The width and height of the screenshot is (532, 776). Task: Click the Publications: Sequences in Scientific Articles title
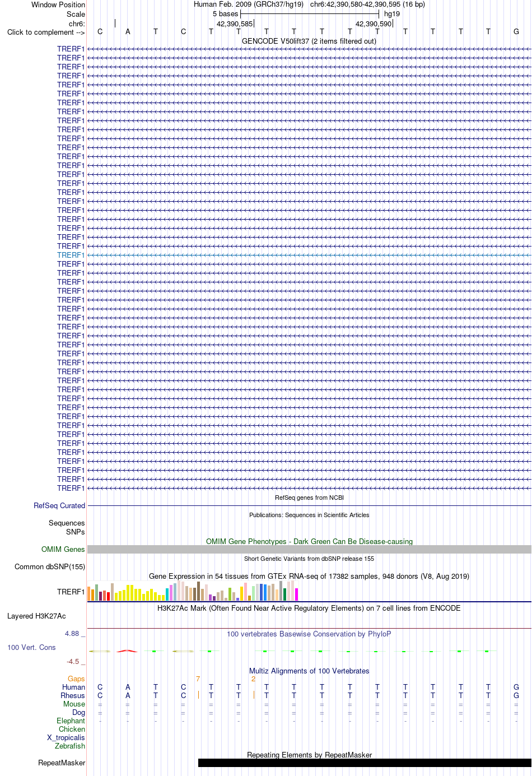[x=309, y=515]
